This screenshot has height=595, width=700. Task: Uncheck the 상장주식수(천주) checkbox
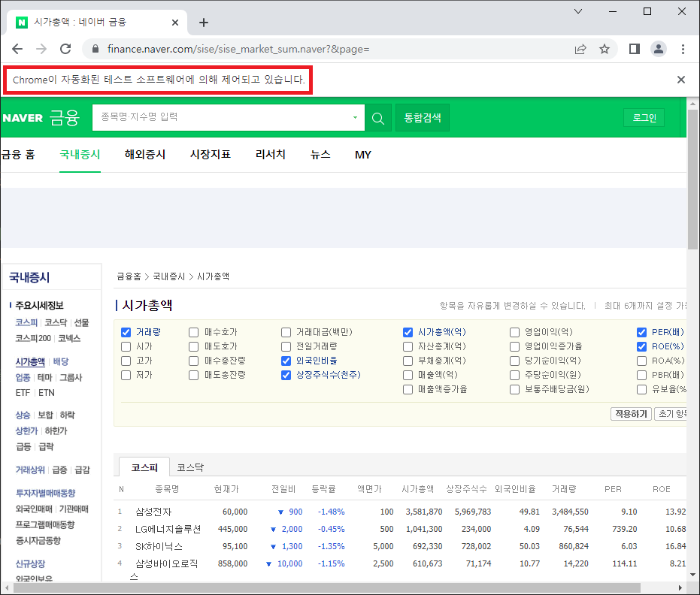[x=286, y=375]
